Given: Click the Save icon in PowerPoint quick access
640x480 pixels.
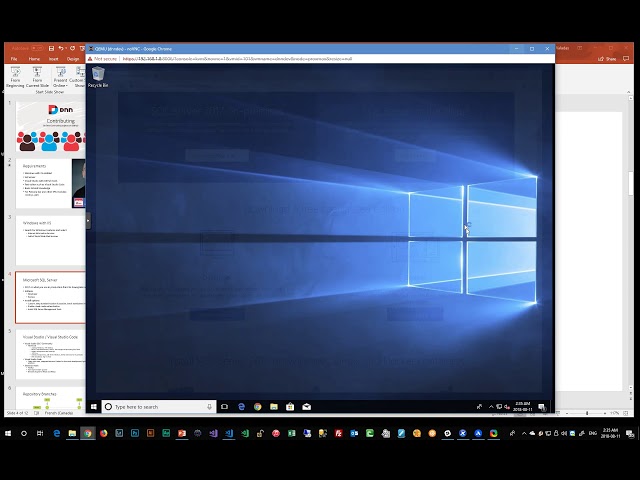Looking at the screenshot, I should pyautogui.click(x=51, y=48).
